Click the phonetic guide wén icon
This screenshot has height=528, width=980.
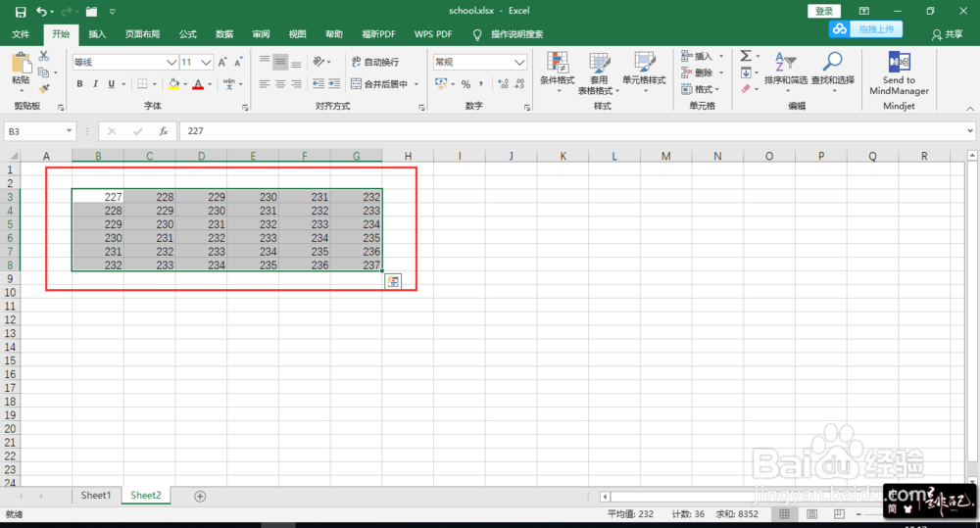click(x=228, y=83)
